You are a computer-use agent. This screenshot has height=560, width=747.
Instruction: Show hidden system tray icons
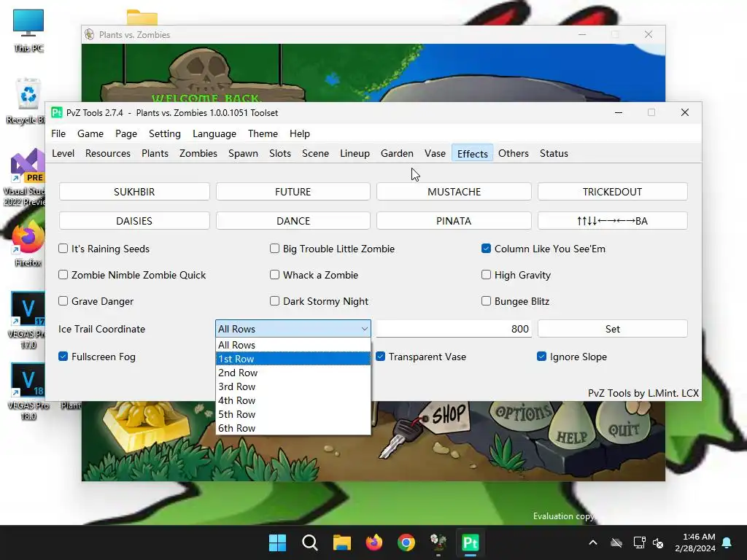[592, 542]
